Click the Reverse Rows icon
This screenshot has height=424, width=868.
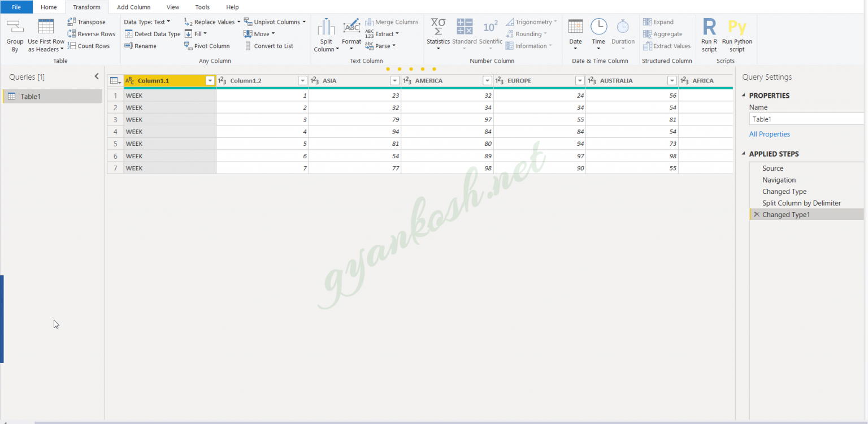click(90, 33)
